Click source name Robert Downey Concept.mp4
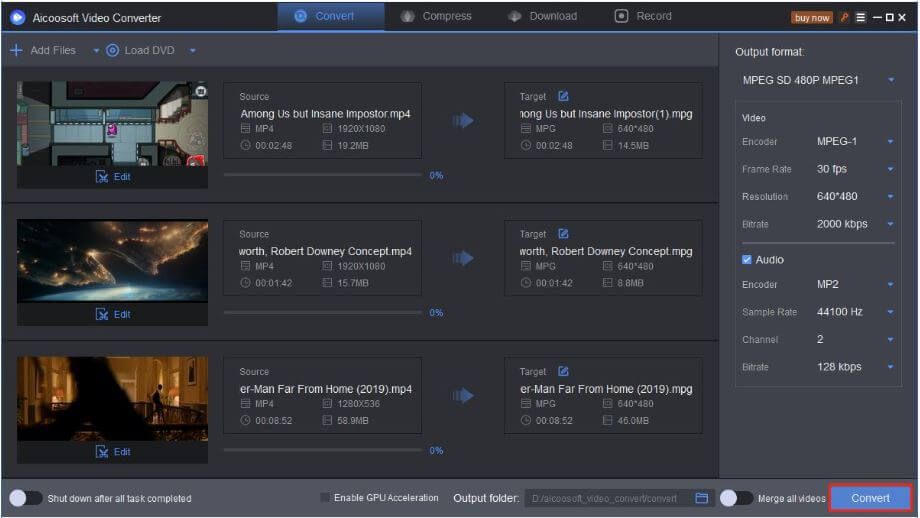Screen dimensions: 920x518 [325, 251]
